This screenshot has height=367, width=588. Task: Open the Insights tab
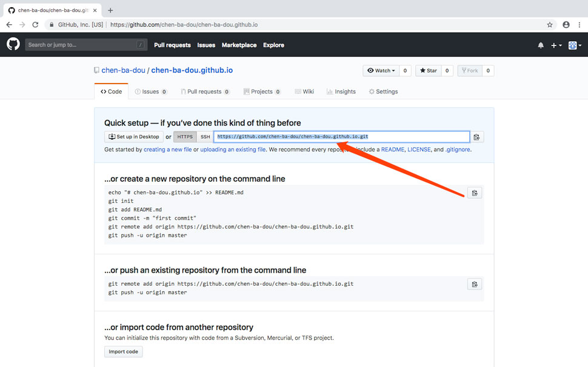341,92
